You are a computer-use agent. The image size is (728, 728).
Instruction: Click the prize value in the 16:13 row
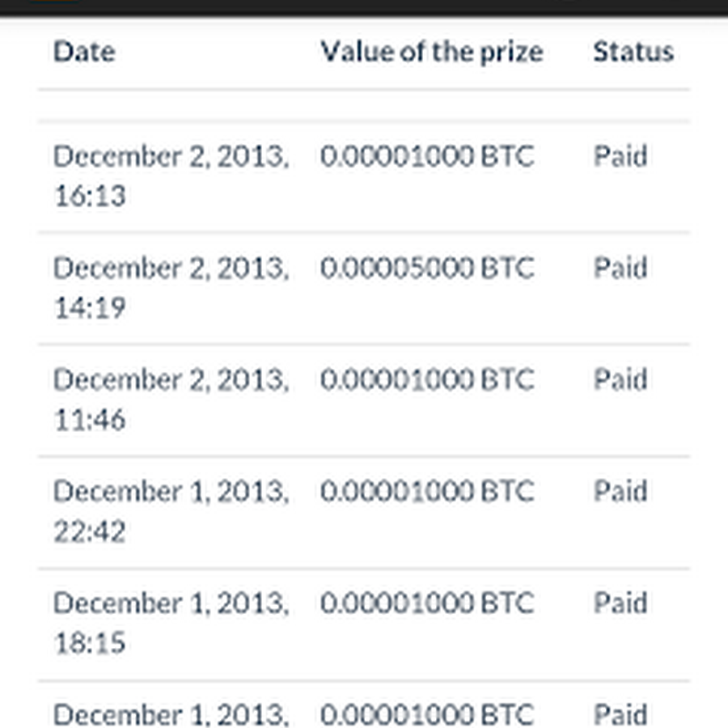click(427, 156)
